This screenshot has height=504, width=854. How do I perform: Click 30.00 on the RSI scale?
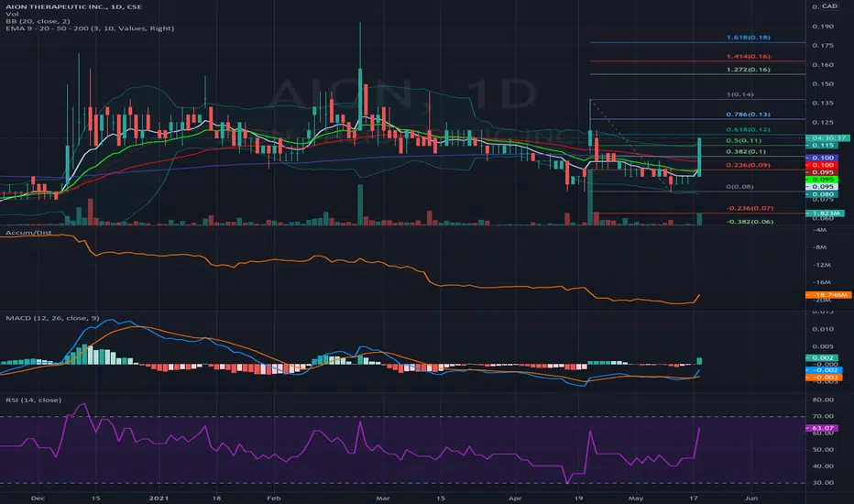point(823,483)
